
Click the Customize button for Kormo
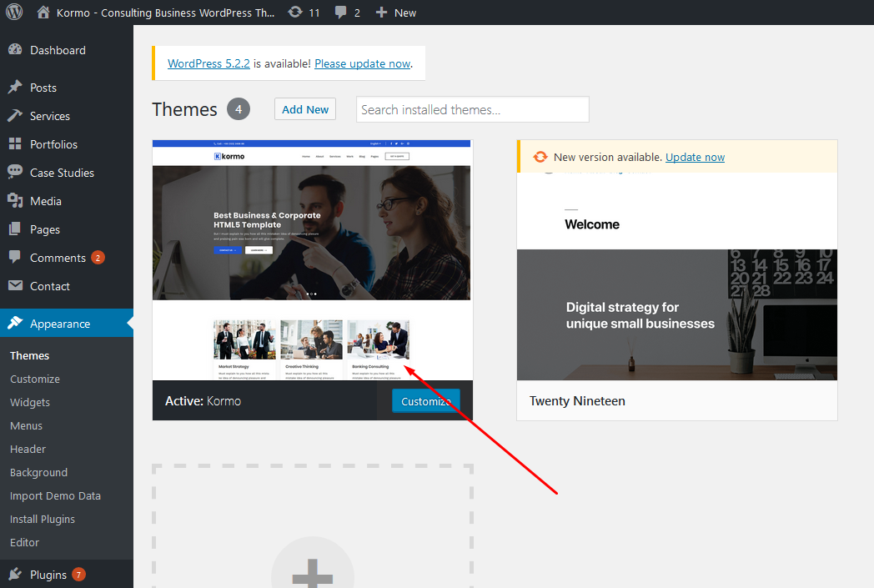coord(425,401)
